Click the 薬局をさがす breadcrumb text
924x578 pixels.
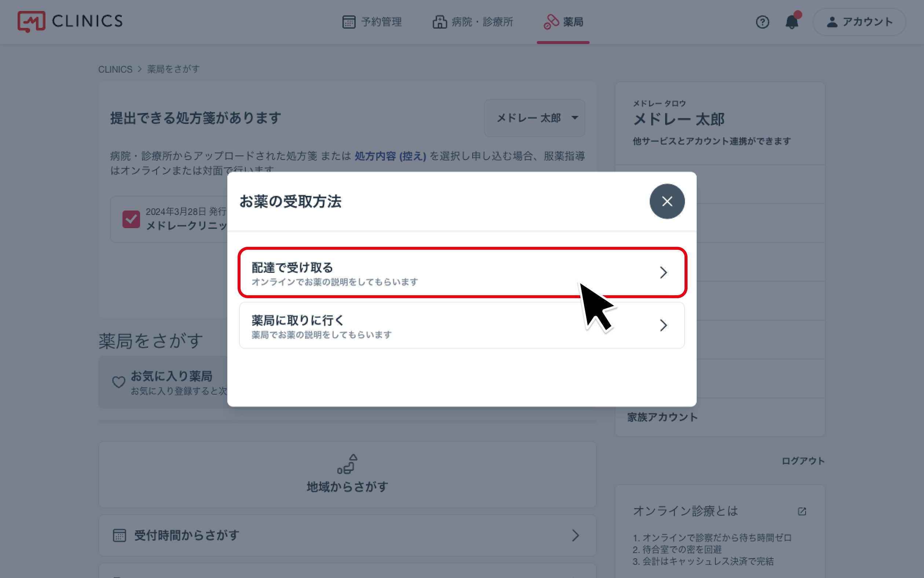click(x=173, y=69)
